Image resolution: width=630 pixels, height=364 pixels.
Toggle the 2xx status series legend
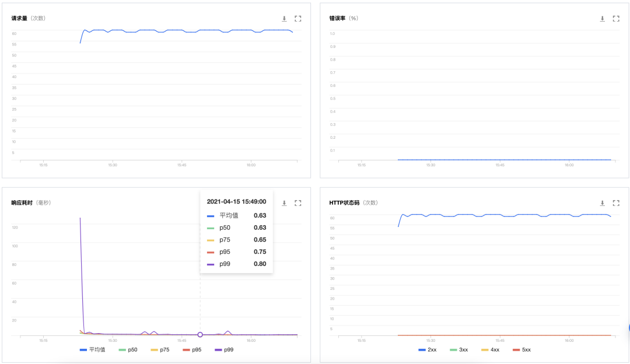(428, 350)
